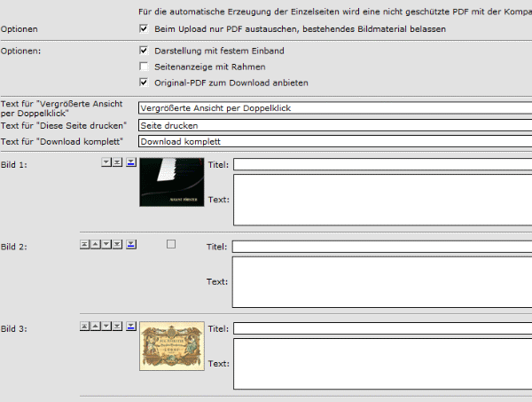Move Bild 1 down one position
Image resolution: width=532 pixels, height=402 pixels.
(106, 162)
